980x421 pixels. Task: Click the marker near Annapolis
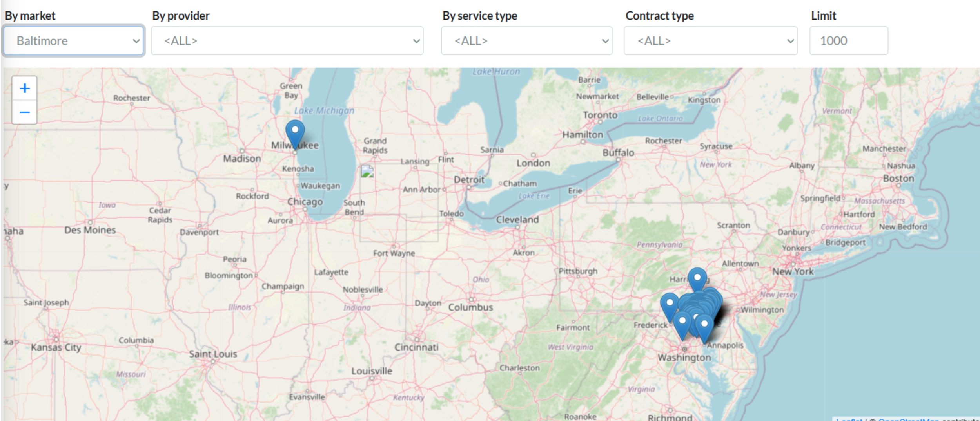coord(704,323)
